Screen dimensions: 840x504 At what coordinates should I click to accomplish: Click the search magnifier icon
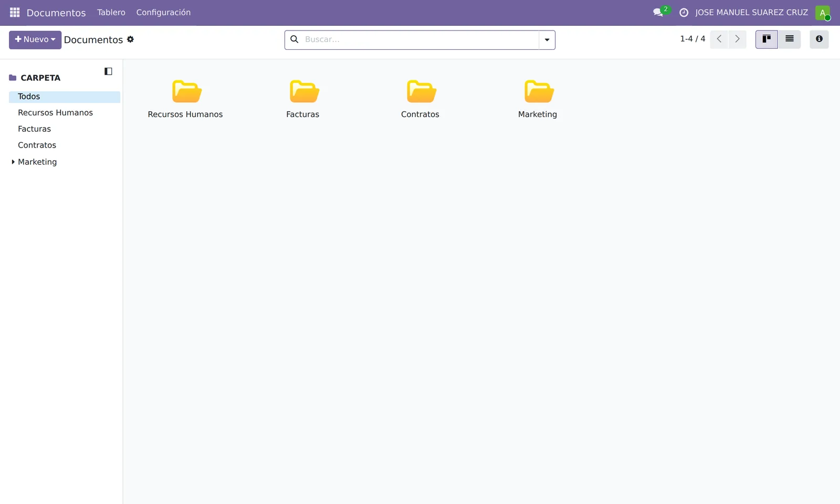[x=295, y=39]
